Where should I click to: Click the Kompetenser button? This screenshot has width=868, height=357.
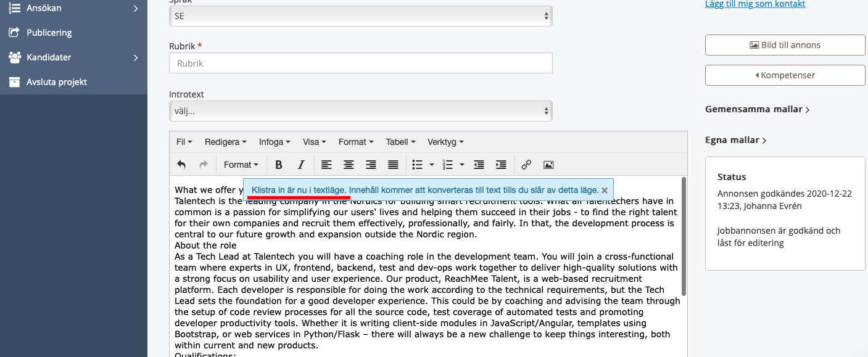785,75
